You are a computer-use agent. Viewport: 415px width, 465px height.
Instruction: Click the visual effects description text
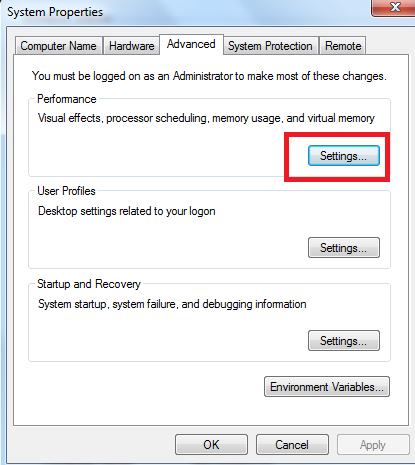tap(206, 118)
